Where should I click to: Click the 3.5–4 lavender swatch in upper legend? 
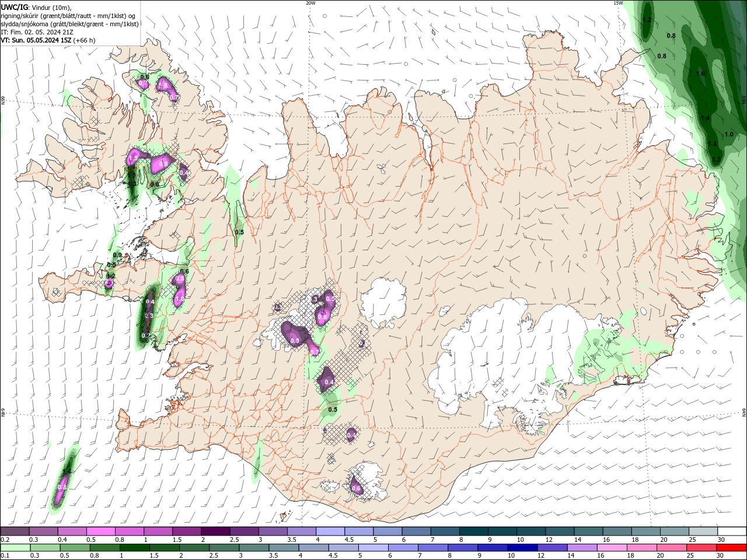(301, 531)
